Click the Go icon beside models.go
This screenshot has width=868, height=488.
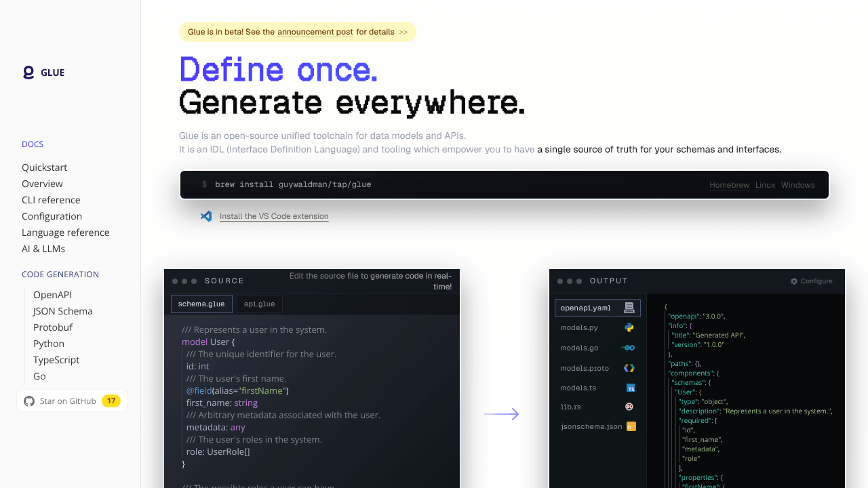(628, 348)
